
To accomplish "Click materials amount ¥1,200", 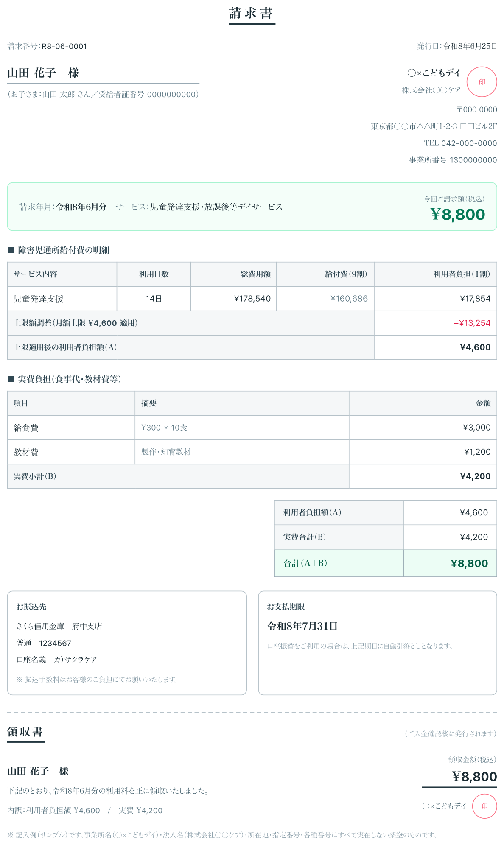I will coord(477,452).
